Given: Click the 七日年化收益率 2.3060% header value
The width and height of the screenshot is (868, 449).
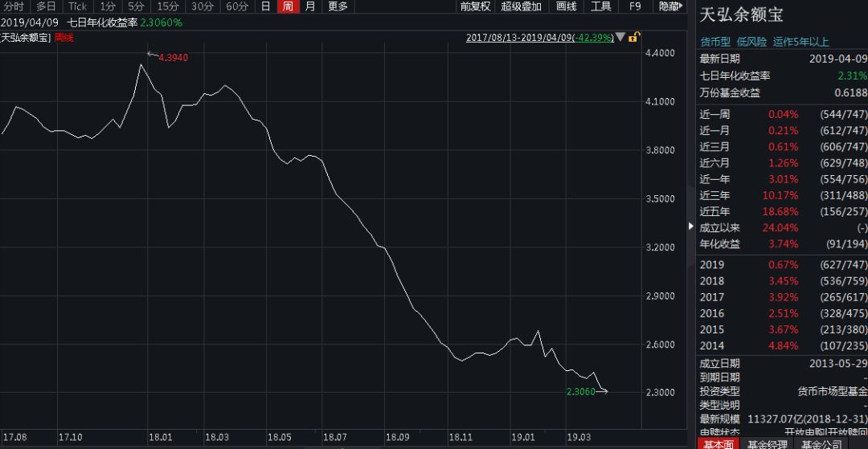Looking at the screenshot, I should pyautogui.click(x=161, y=22).
